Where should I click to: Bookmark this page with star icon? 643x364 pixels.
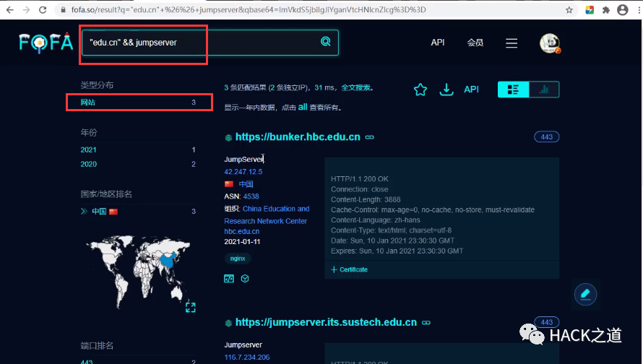(569, 10)
